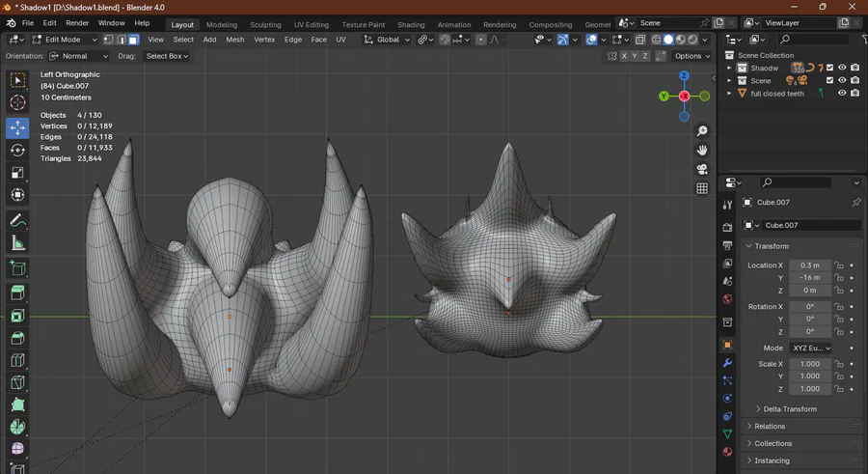
Task: Click the Cube.007 object name field
Action: coord(808,225)
